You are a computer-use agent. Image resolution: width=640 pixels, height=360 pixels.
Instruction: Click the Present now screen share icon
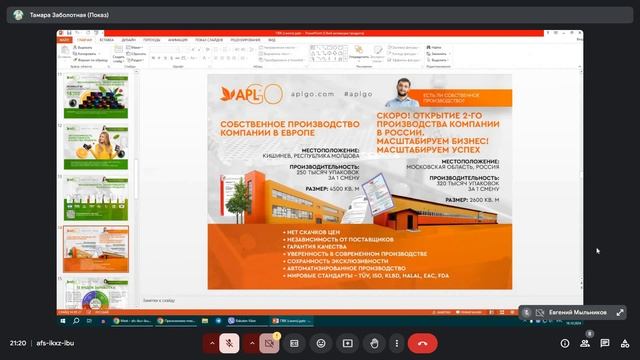pyautogui.click(x=347, y=343)
